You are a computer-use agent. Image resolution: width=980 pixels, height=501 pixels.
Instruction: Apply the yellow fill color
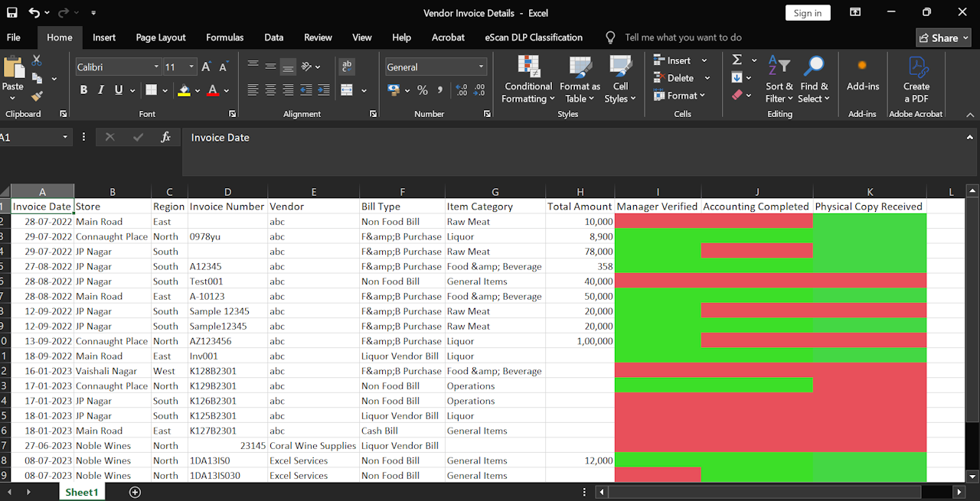pyautogui.click(x=184, y=90)
